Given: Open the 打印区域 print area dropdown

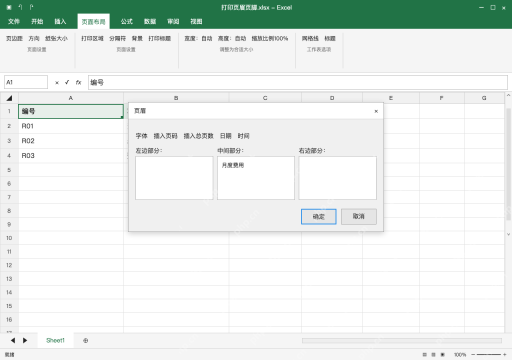Looking at the screenshot, I should (92, 38).
